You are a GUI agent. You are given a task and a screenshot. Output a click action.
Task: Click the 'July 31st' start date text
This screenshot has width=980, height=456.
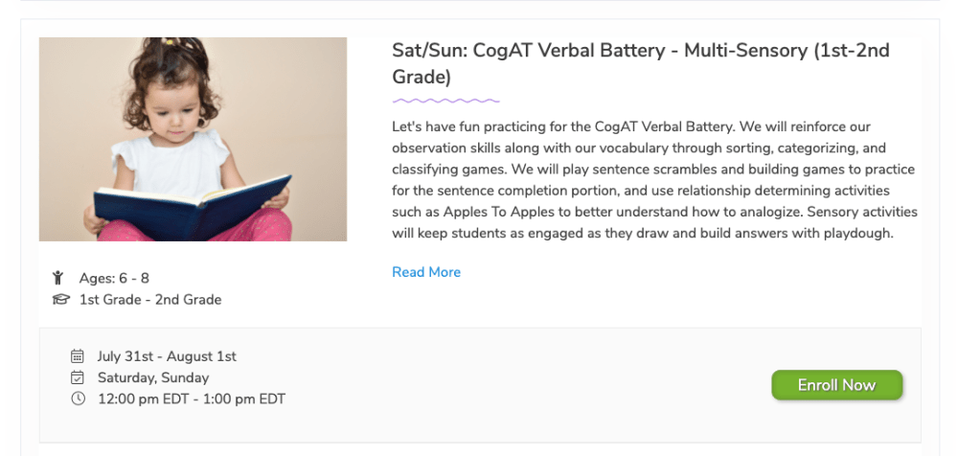[128, 356]
